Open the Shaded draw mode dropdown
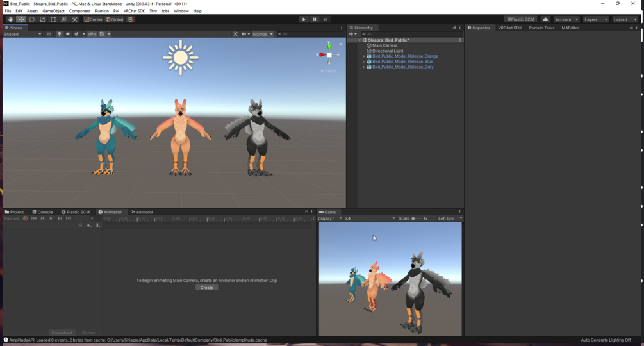Viewport: 644px width, 346px height. (x=22, y=34)
